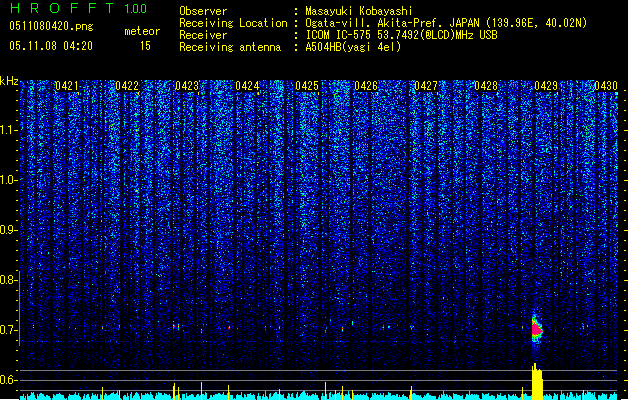Click the 'Receiver' field label

tap(203, 35)
